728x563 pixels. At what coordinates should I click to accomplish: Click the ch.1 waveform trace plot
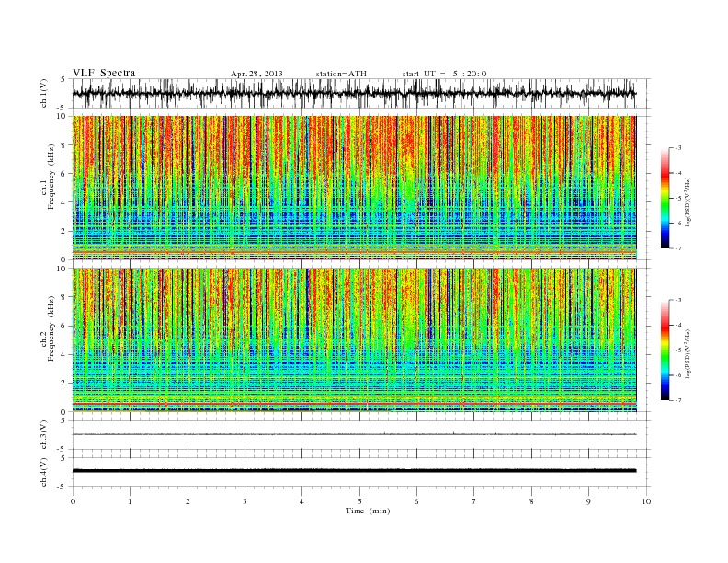(x=354, y=93)
